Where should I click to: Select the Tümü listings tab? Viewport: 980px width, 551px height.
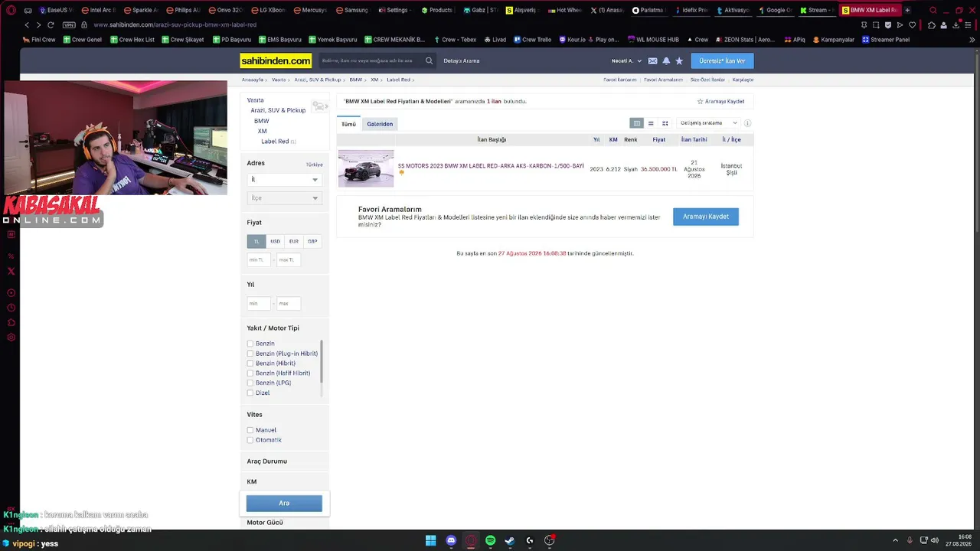[x=348, y=124]
